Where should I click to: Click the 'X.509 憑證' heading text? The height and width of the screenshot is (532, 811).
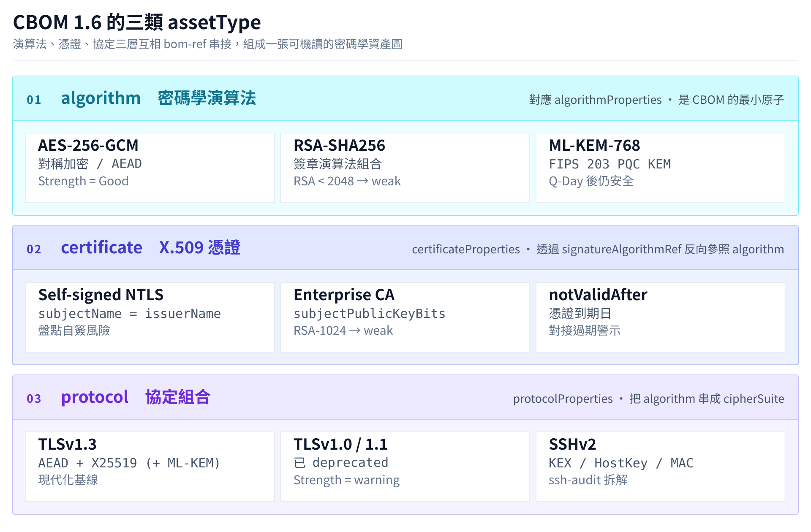(199, 247)
